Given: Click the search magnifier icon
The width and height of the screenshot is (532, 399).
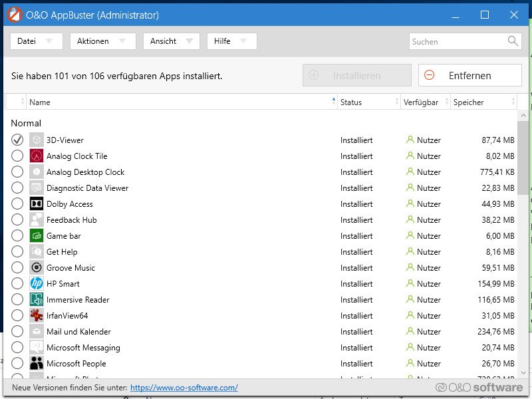Looking at the screenshot, I should (513, 41).
